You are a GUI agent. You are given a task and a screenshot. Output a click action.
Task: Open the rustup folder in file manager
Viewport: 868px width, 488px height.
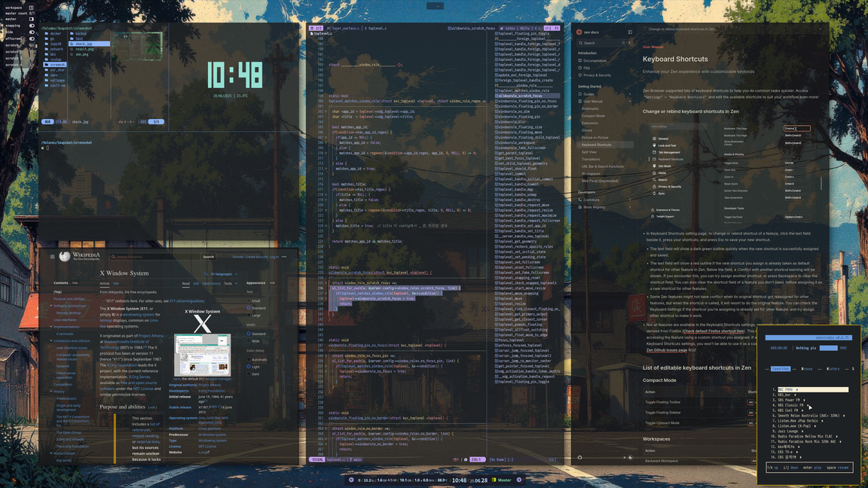[x=53, y=59]
